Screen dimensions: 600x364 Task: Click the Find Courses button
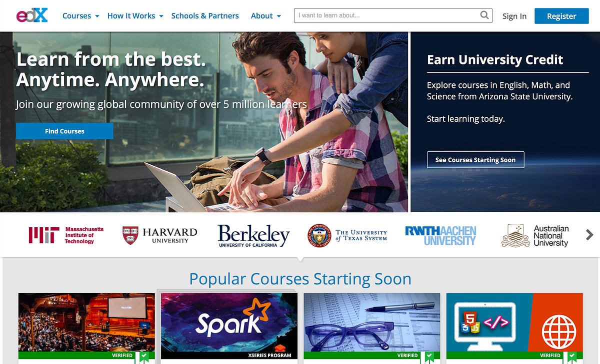[64, 131]
